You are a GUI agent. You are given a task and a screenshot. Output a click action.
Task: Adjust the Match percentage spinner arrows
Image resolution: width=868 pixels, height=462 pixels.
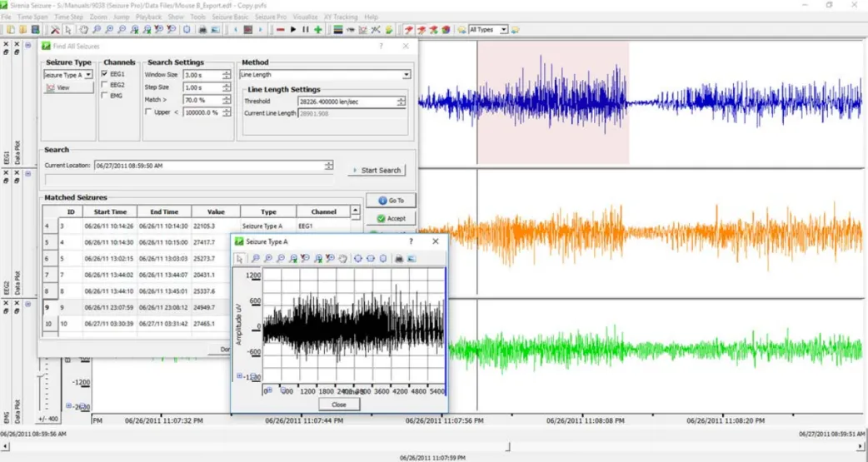coord(227,100)
